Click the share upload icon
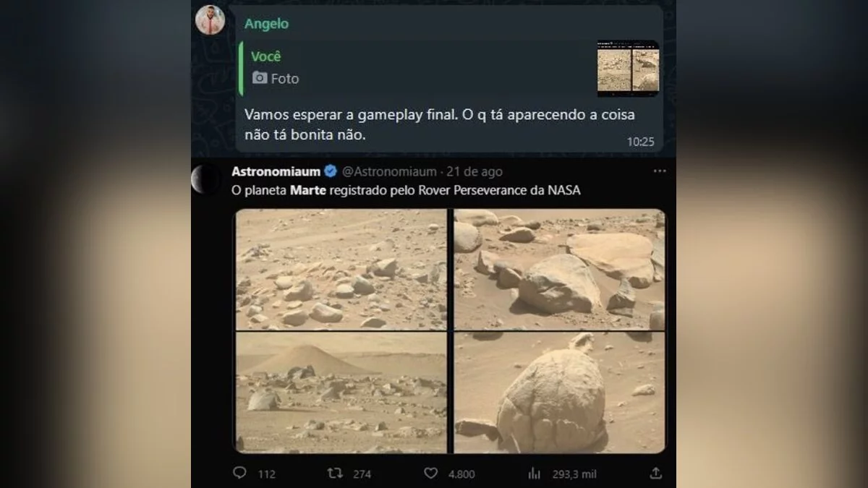The width and height of the screenshot is (868, 488). [655, 474]
